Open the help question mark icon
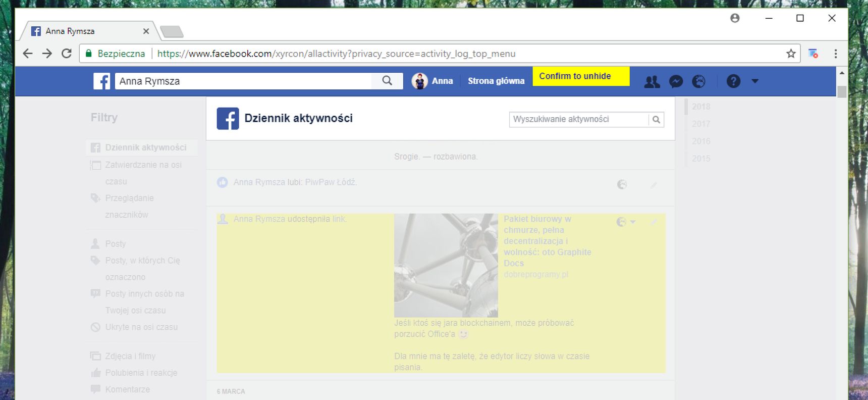Image resolution: width=868 pixels, height=400 pixels. coord(733,81)
